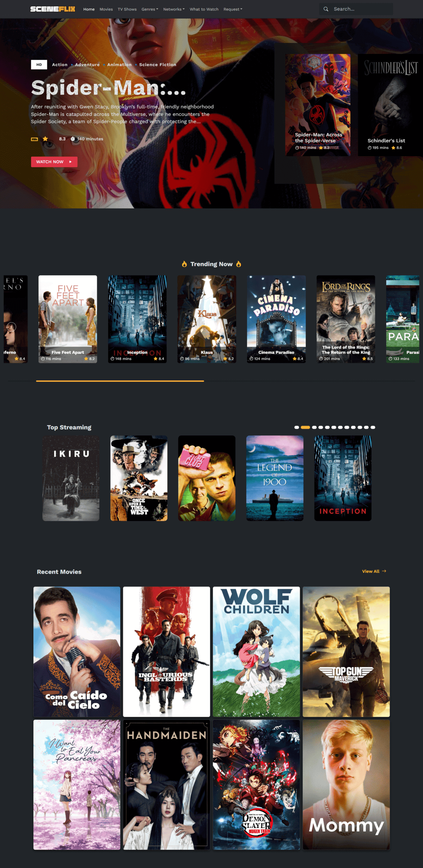
Task: Click star icon beside 8.6 on Schindler's List
Action: click(393, 148)
